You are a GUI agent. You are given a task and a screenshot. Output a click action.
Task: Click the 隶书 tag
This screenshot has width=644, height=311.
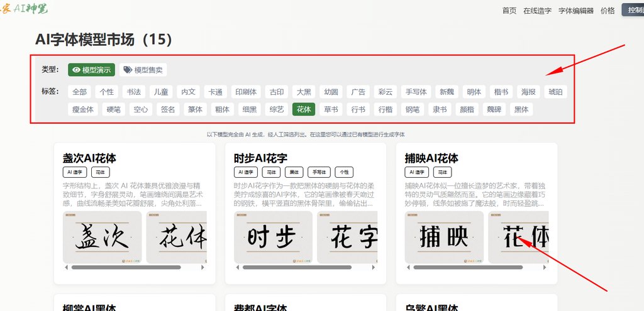(x=440, y=109)
